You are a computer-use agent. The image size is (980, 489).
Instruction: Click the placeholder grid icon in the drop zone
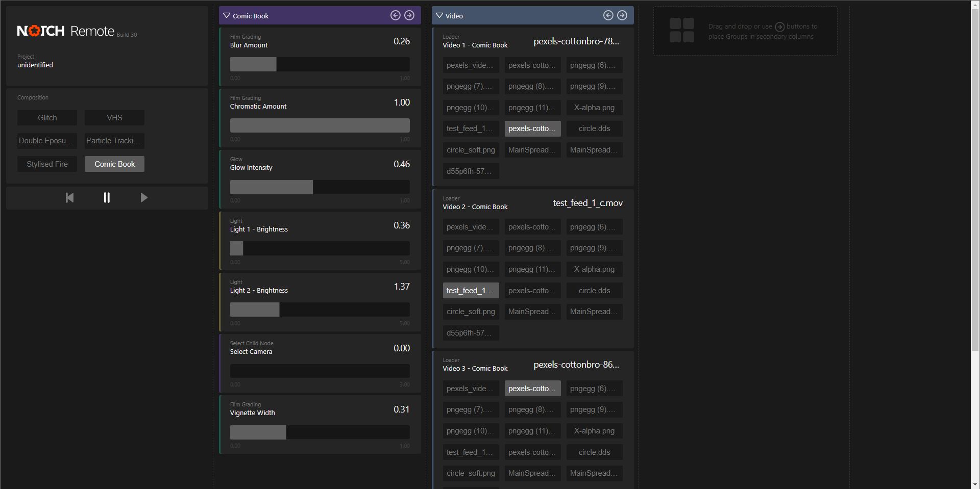click(x=682, y=31)
